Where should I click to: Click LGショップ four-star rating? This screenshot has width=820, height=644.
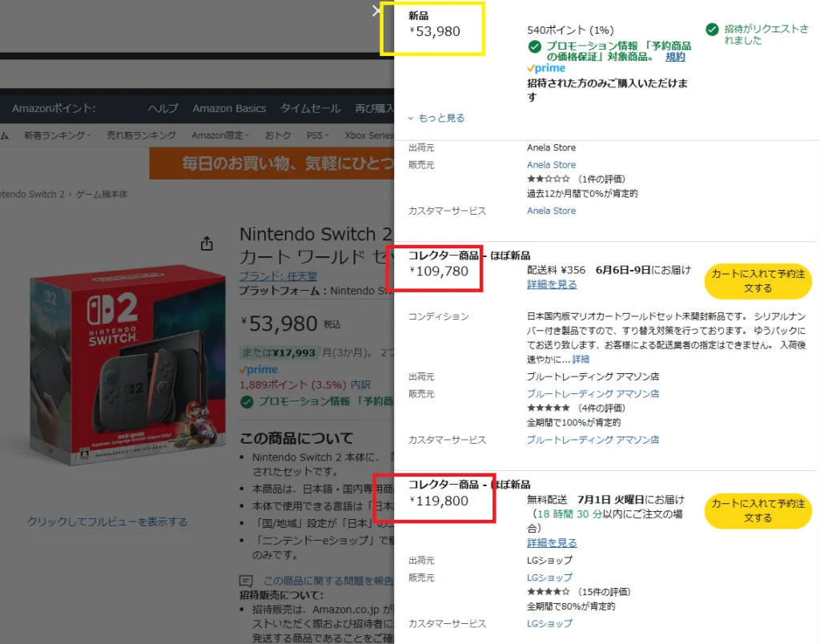click(x=548, y=592)
